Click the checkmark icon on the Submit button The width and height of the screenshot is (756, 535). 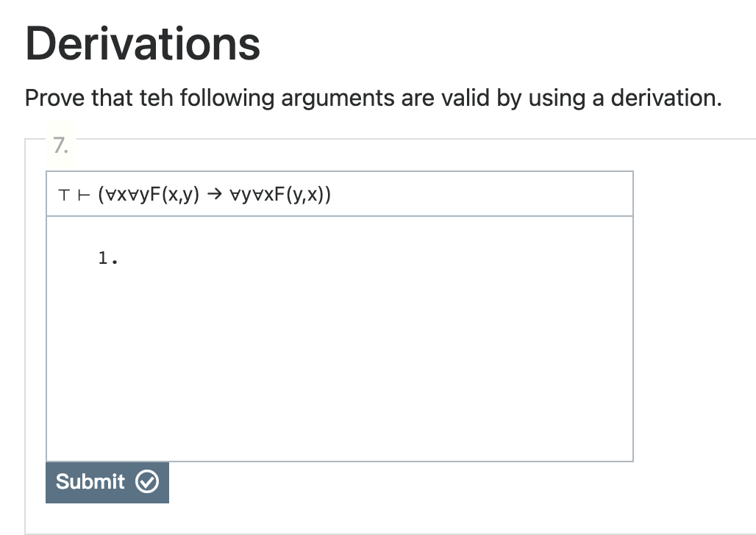(147, 482)
